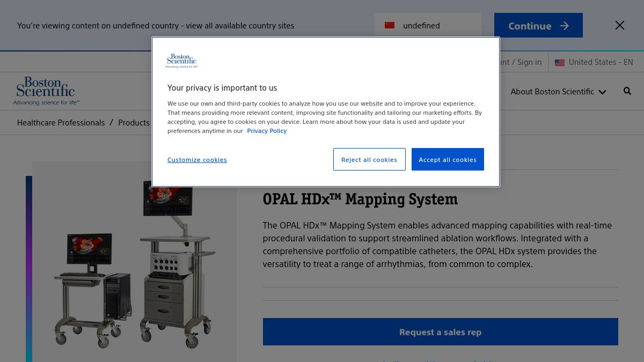Go to Healthcare Professionals breadcrumb
The image size is (644, 362).
(x=61, y=123)
